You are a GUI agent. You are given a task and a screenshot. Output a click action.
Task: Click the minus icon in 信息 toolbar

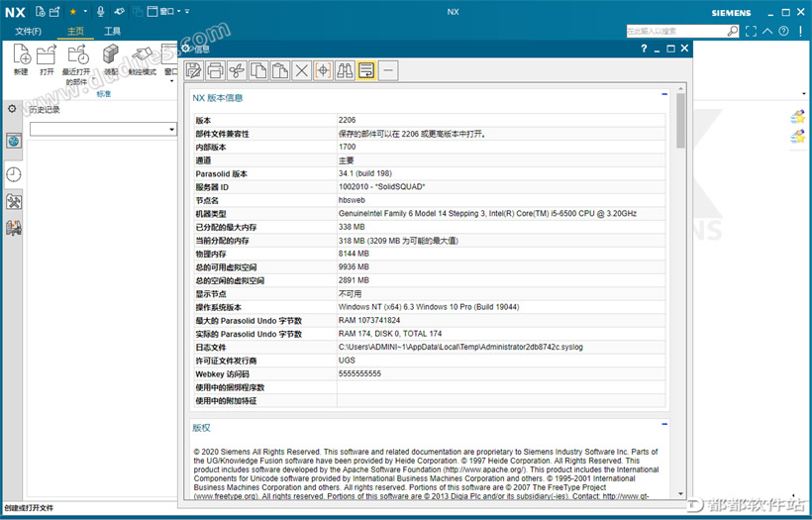(389, 70)
